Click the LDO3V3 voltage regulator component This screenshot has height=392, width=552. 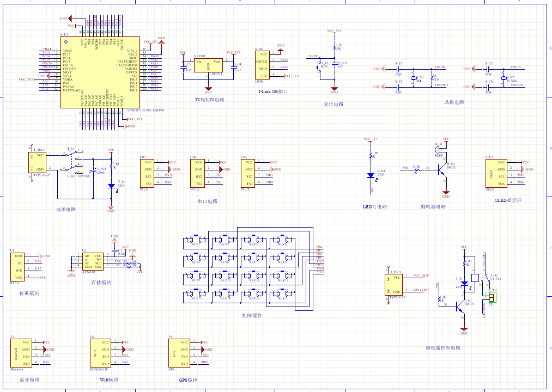click(208, 65)
